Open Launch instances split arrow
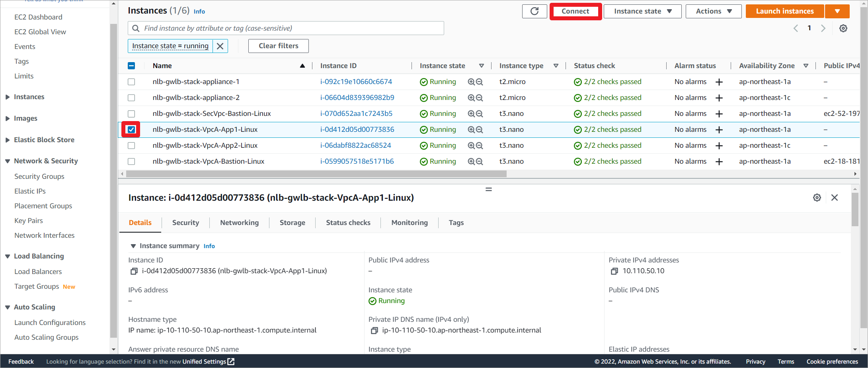 (x=837, y=11)
